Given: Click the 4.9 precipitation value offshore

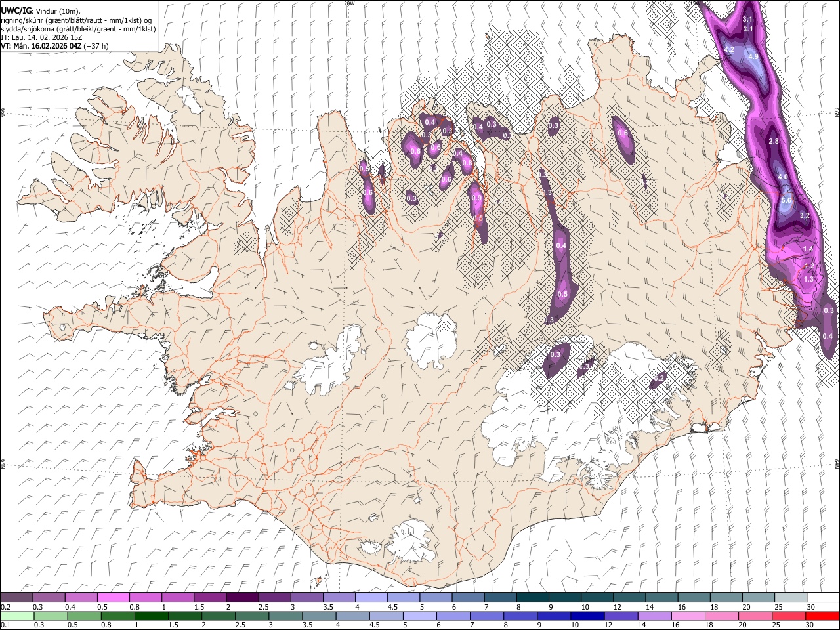Looking at the screenshot, I should pos(753,57).
